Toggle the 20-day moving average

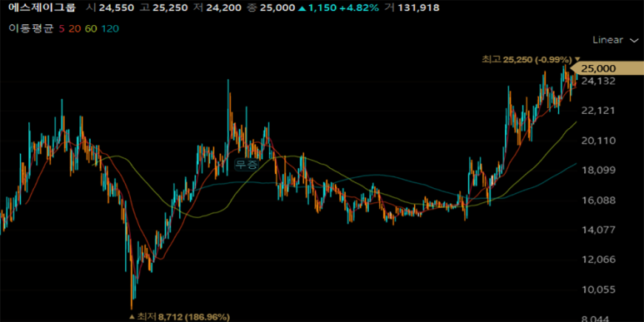74,28
